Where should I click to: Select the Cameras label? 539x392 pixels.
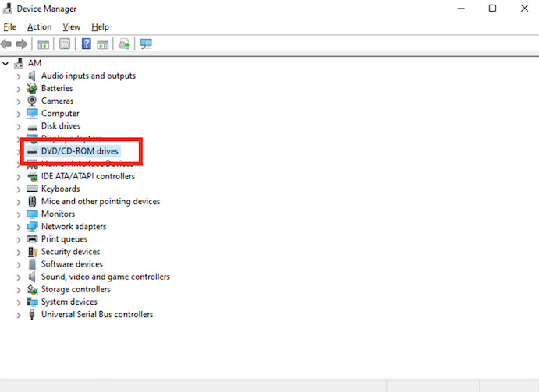58,101
